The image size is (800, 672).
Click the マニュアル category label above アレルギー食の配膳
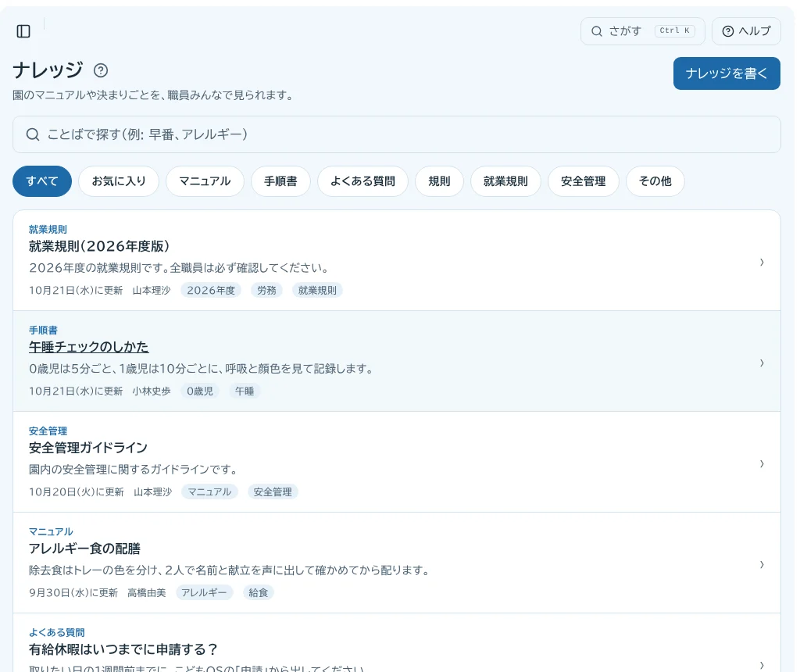click(51, 531)
